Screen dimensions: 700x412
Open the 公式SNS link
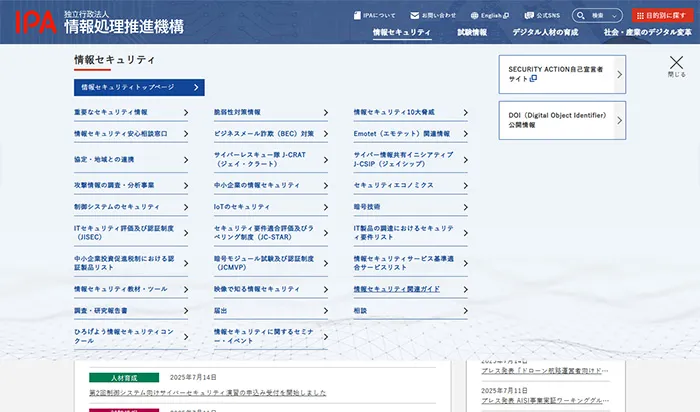point(542,16)
